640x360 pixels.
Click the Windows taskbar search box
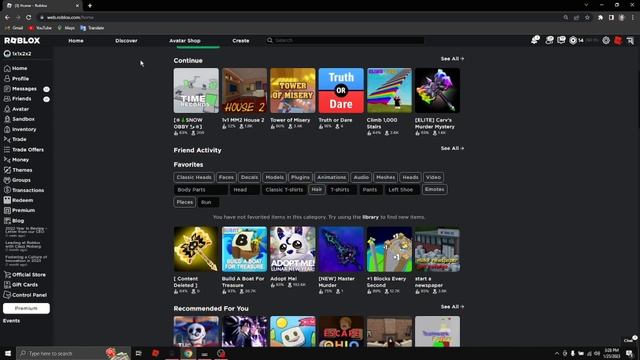click(x=73, y=353)
